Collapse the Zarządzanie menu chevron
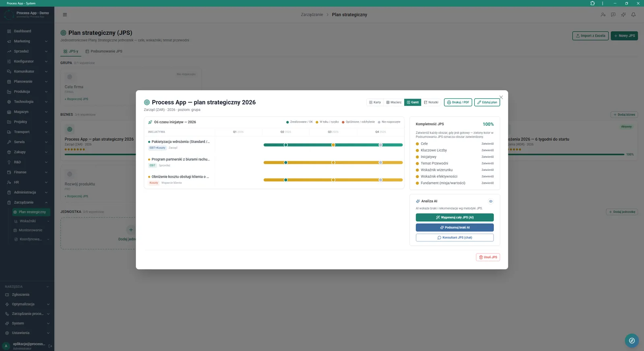Viewport: 644px width, 351px height. [x=46, y=202]
